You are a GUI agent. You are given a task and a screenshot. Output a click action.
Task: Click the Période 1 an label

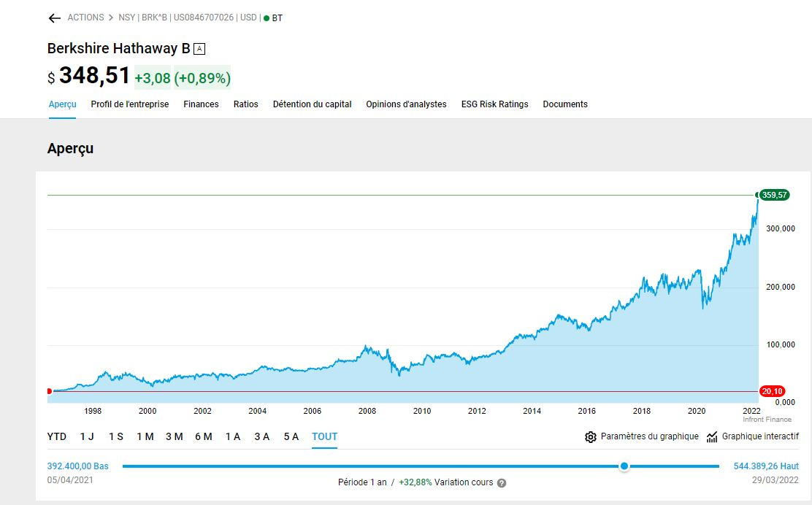(362, 482)
